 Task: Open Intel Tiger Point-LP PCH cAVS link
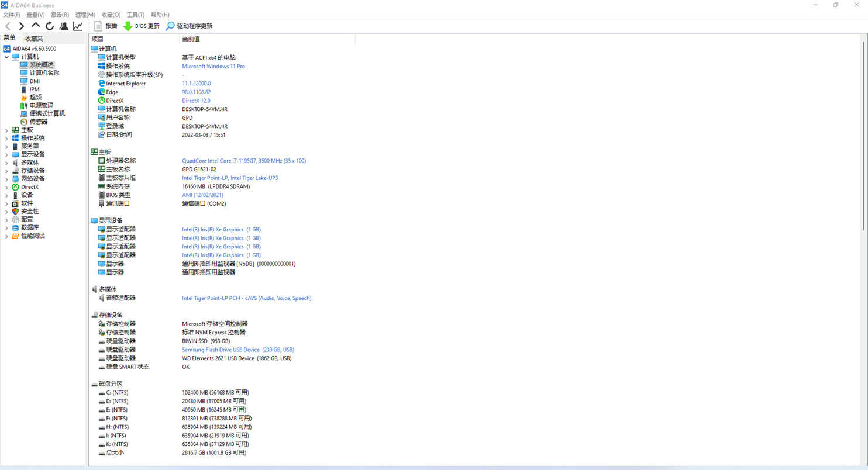[247, 298]
